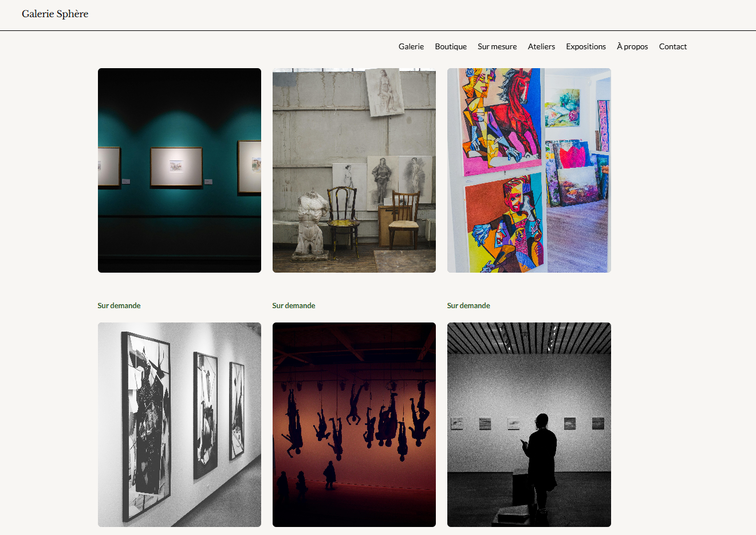Click Sur demande under the colorful paintings image
The image size is (756, 535).
coord(468,305)
